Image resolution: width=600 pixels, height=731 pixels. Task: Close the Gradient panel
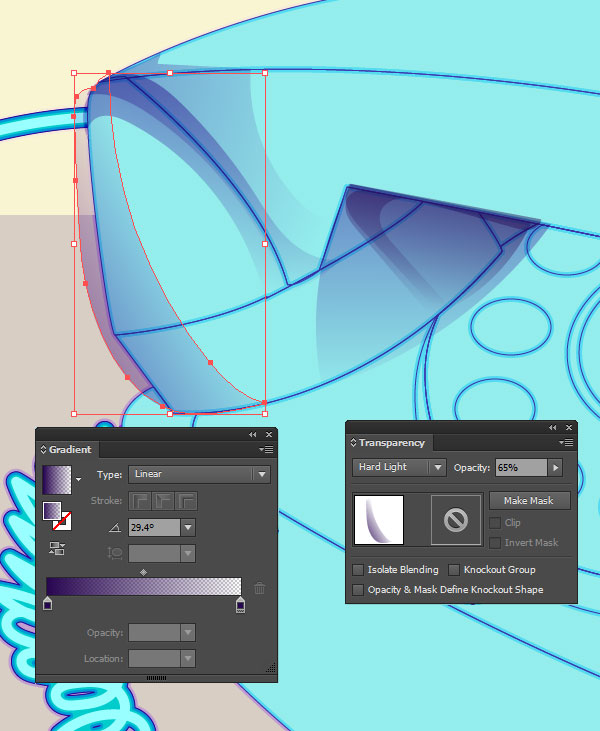point(269,434)
